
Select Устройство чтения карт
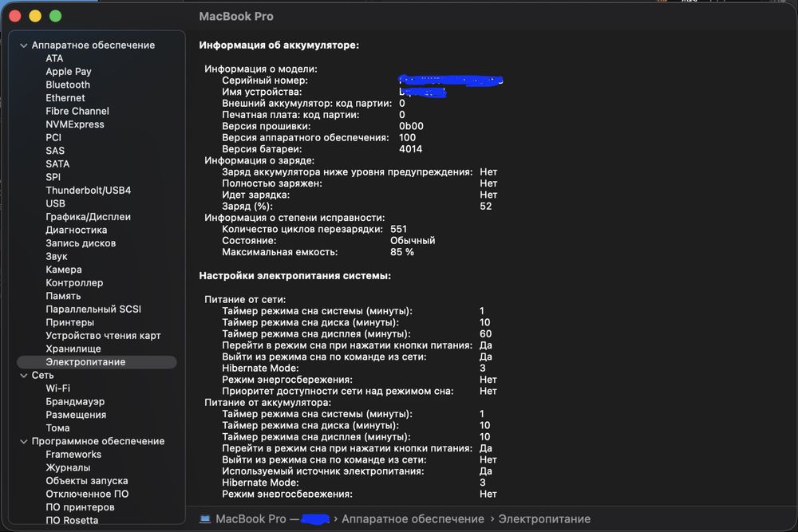[x=103, y=336]
